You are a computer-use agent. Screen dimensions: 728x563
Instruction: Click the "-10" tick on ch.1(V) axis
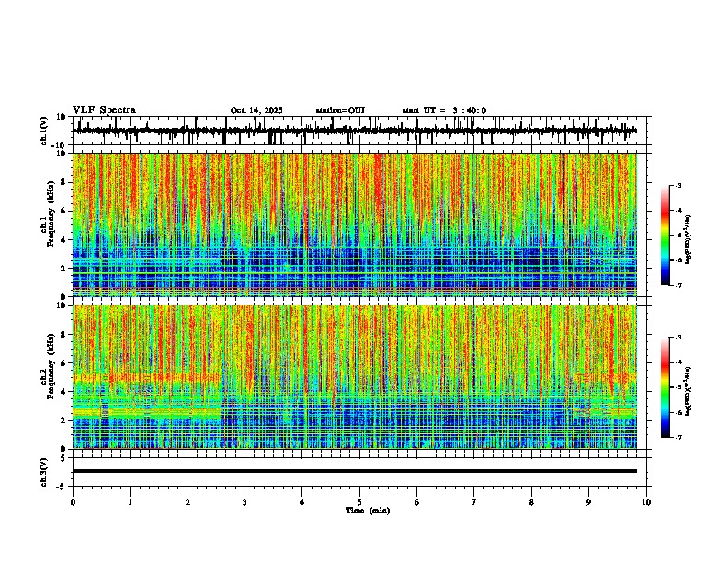[60, 145]
